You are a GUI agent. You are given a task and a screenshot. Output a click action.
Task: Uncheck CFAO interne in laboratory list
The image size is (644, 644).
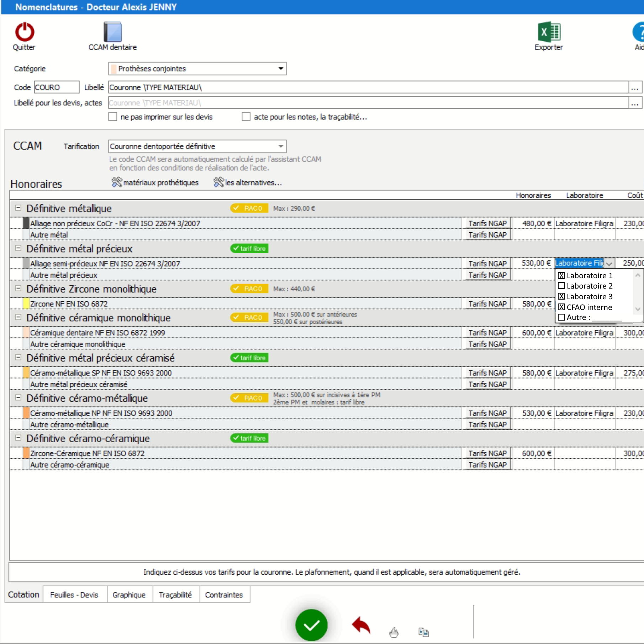pos(561,307)
